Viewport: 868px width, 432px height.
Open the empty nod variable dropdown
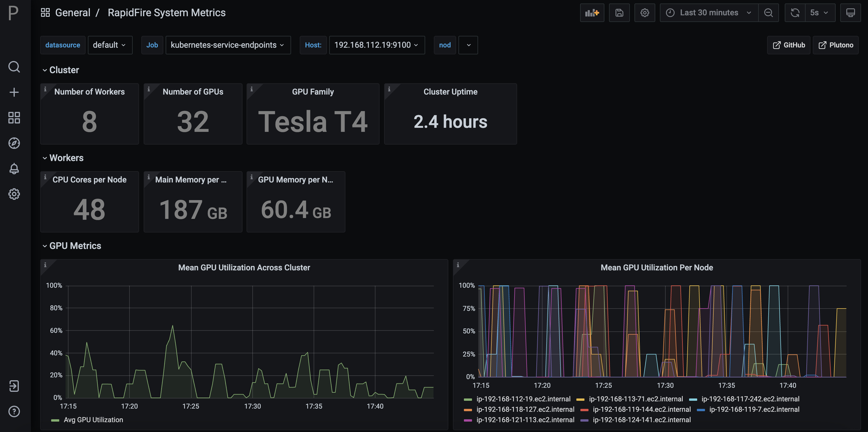click(468, 45)
